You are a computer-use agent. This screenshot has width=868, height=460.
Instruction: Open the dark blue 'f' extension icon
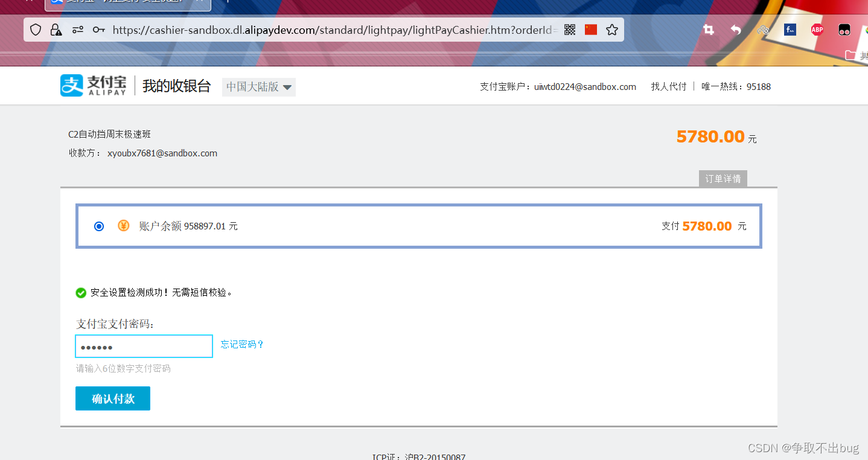click(790, 30)
